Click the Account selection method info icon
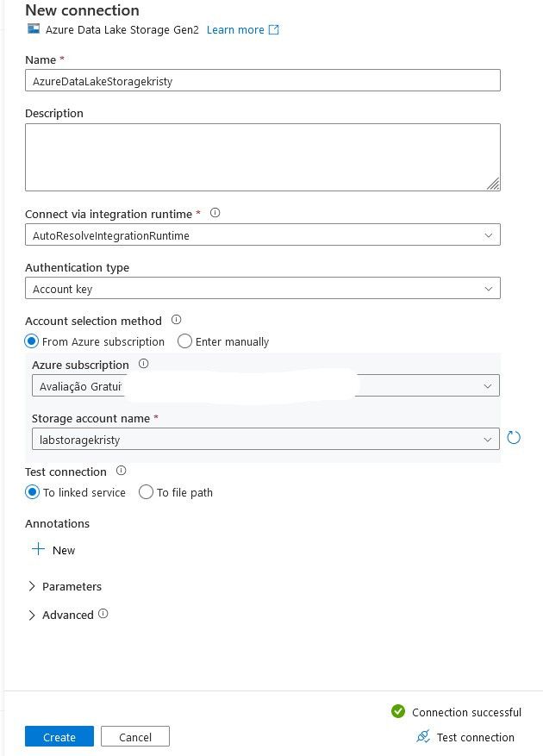Viewport: 543px width, 756px height. point(177,320)
